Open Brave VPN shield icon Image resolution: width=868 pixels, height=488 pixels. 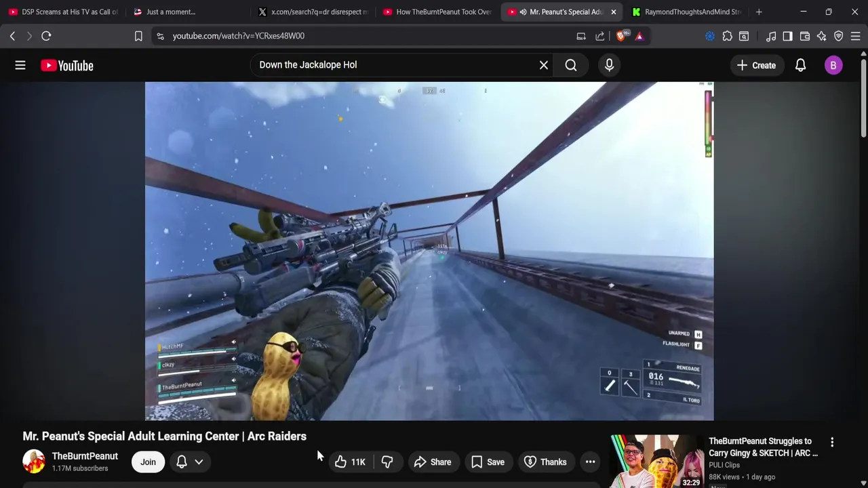coord(839,36)
